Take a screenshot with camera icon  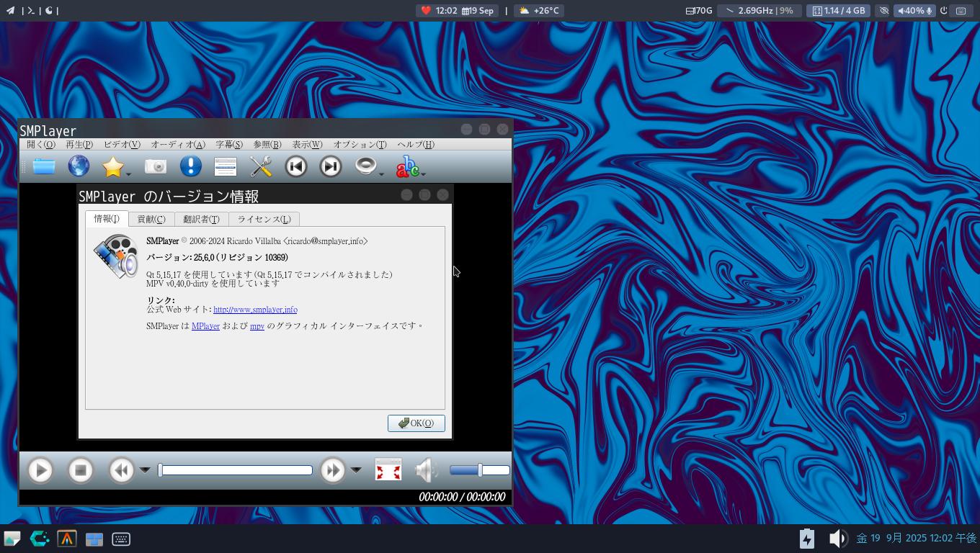[156, 166]
